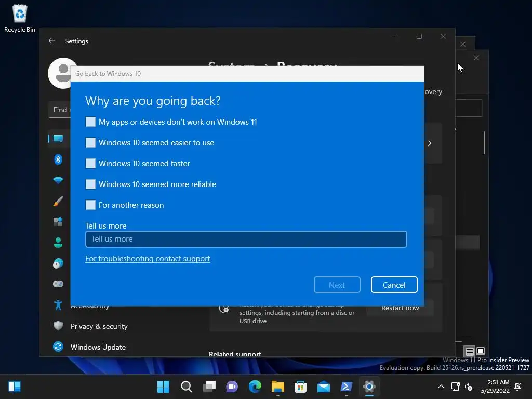Image resolution: width=532 pixels, height=399 pixels.
Task: Click list view icon in background window
Action: (x=470, y=352)
